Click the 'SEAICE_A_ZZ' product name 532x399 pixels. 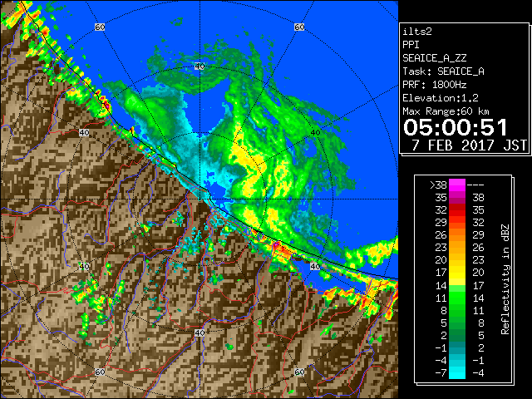coord(435,58)
